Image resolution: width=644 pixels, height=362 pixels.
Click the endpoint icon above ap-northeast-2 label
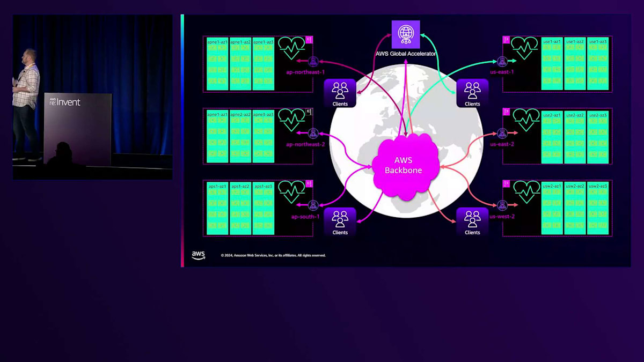[313, 134]
